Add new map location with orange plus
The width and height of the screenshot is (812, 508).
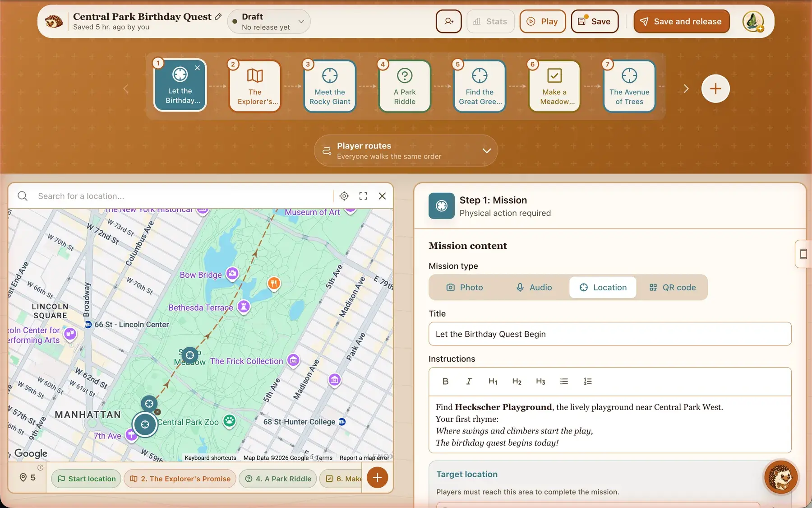pos(377,477)
